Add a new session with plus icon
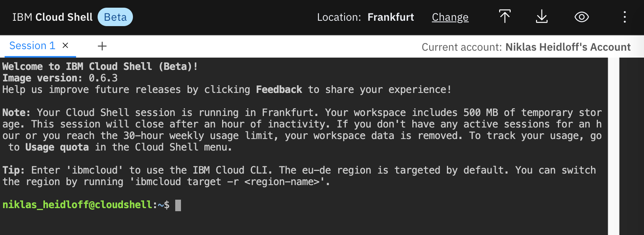 [x=102, y=46]
